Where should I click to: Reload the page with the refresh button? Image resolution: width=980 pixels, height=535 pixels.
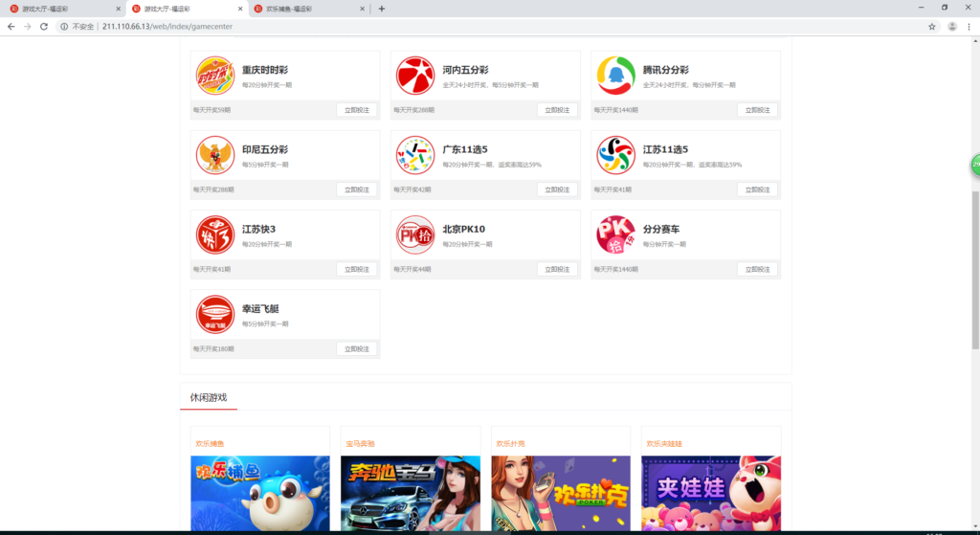44,26
